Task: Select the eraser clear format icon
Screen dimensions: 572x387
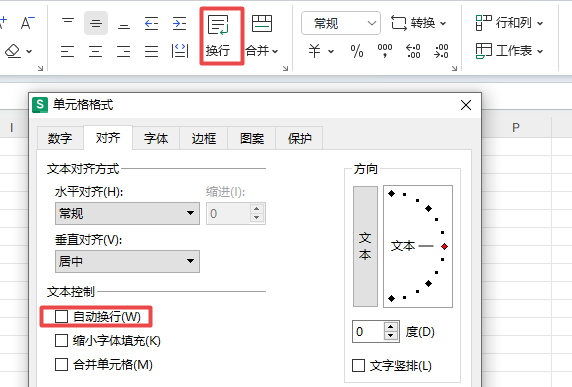Action: tap(13, 51)
